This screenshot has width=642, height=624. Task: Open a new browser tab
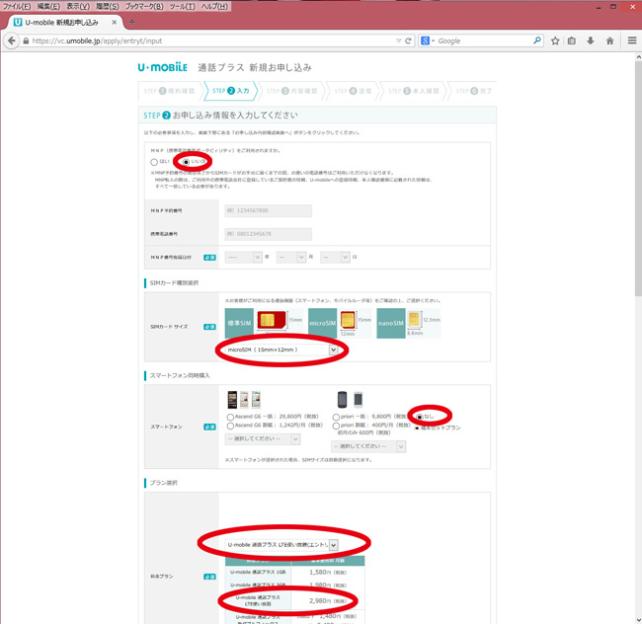click(x=132, y=22)
